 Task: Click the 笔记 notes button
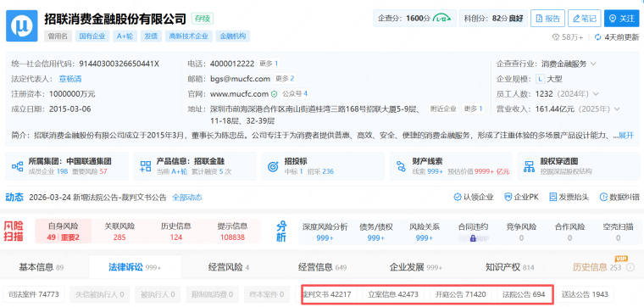pyautogui.click(x=585, y=19)
